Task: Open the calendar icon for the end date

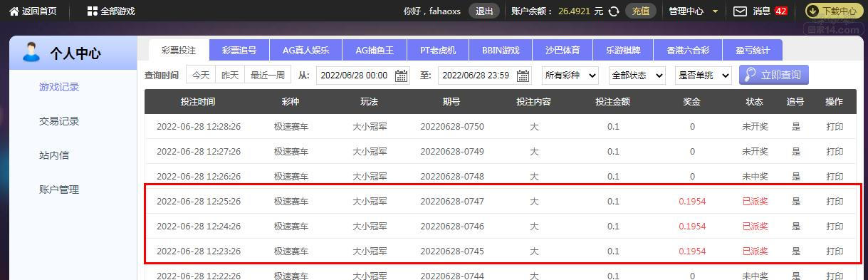Action: tap(523, 76)
